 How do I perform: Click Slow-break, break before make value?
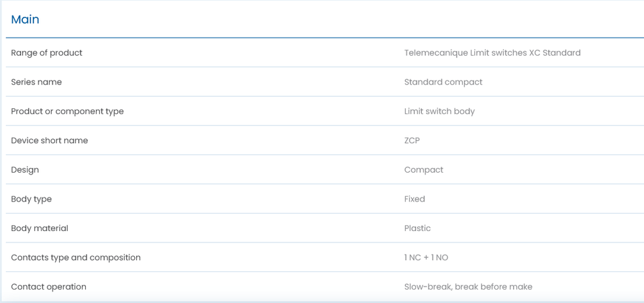(468, 287)
